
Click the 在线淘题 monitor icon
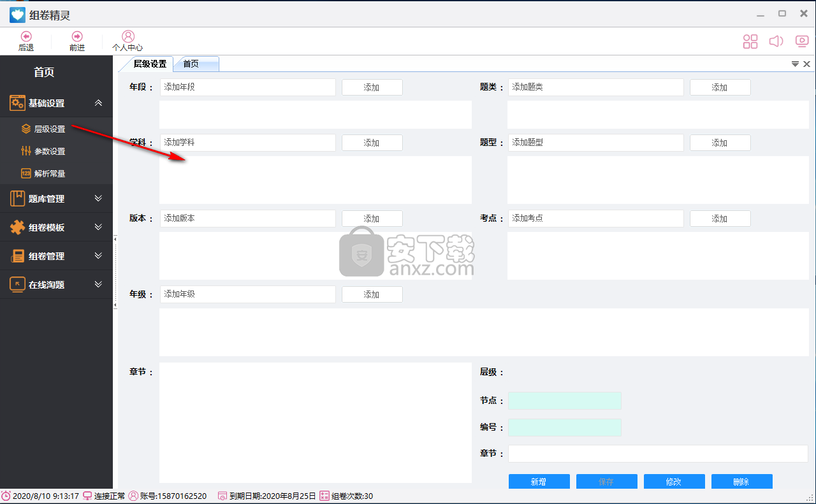click(17, 284)
